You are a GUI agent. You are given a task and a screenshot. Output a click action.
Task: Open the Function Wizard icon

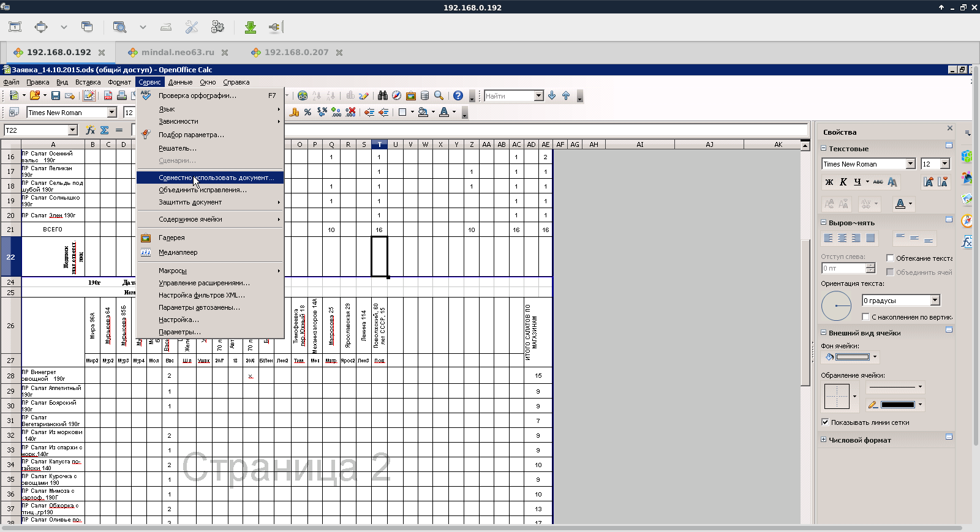[x=90, y=130]
